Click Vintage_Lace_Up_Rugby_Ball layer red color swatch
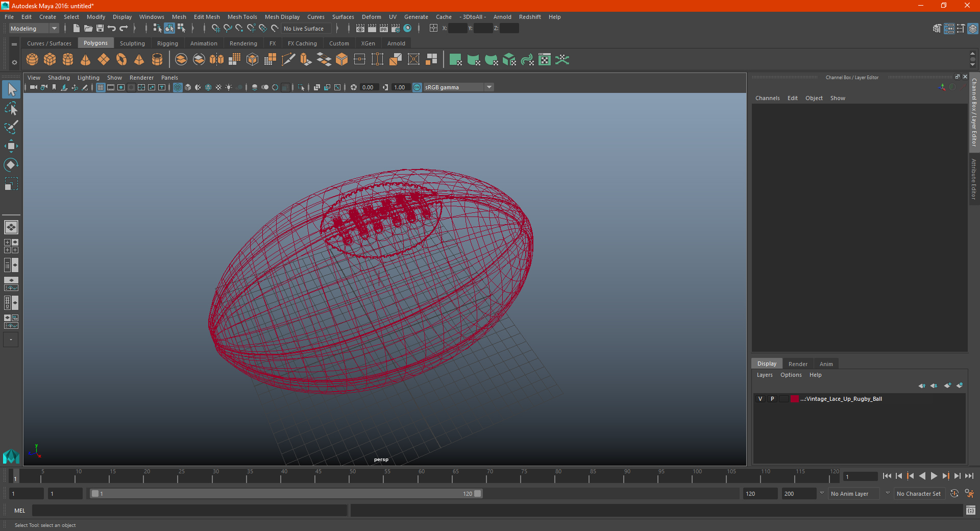Viewport: 980px width, 531px height. tap(795, 399)
